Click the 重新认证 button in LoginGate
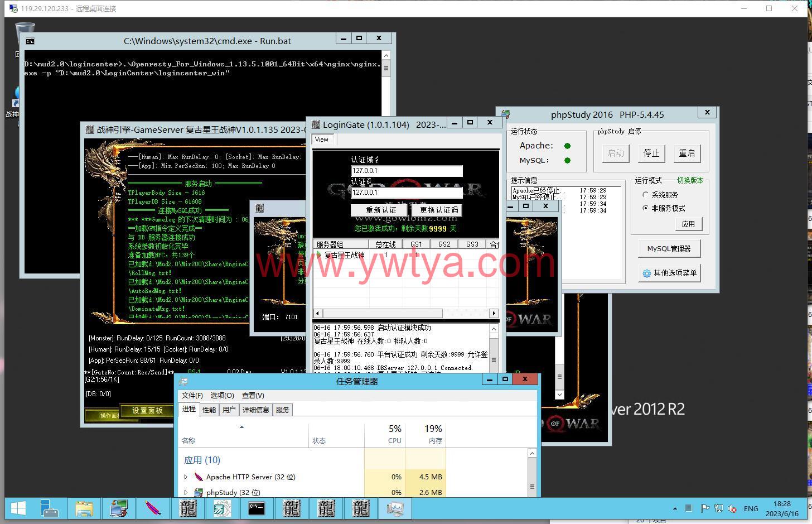This screenshot has width=812, height=524. [381, 210]
